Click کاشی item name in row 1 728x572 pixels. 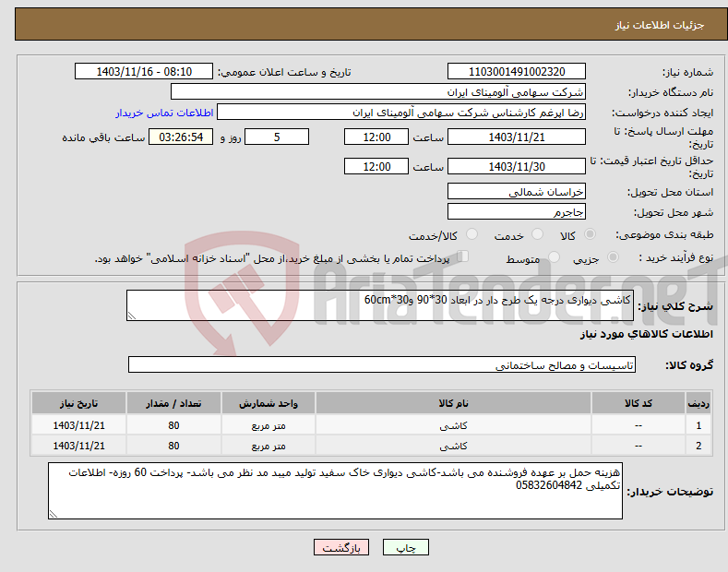[x=453, y=425]
